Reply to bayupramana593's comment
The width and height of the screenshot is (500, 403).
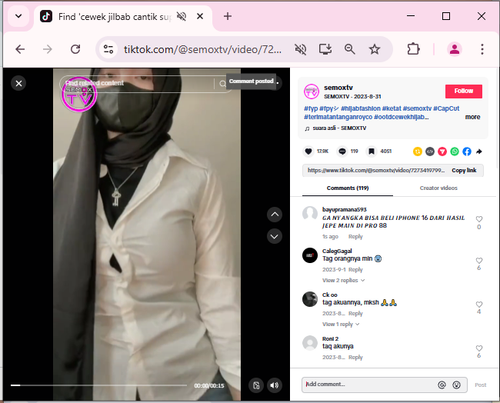(x=355, y=236)
